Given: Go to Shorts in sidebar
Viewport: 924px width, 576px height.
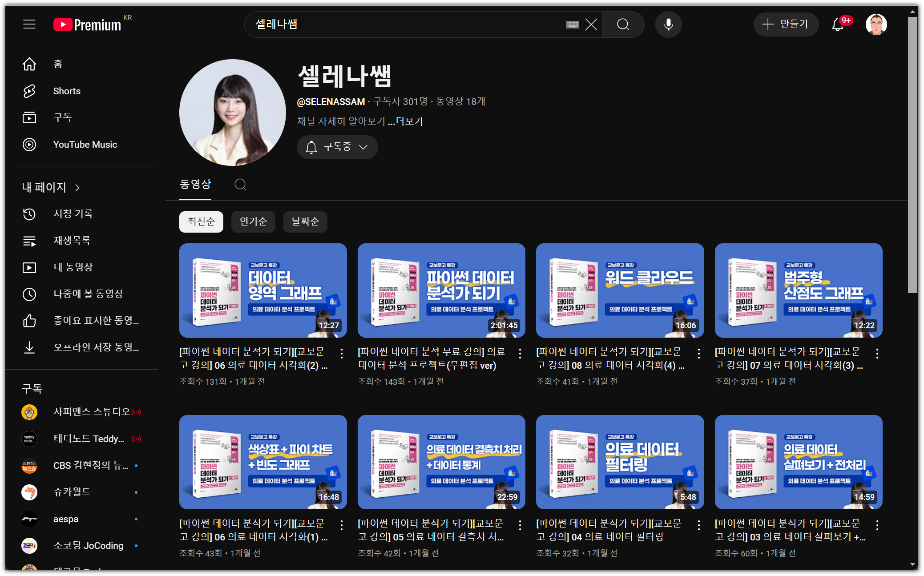Looking at the screenshot, I should click(67, 91).
